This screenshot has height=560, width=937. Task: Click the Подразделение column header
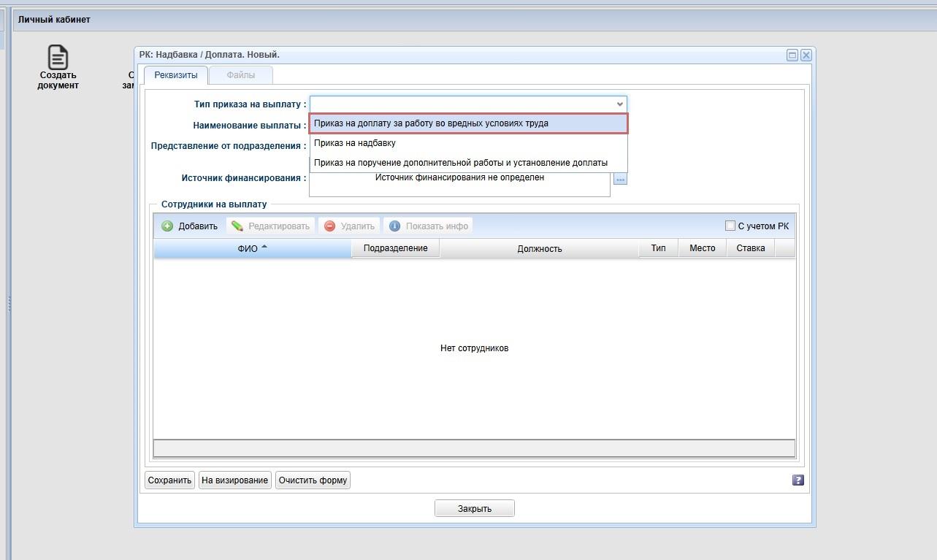[x=395, y=248]
